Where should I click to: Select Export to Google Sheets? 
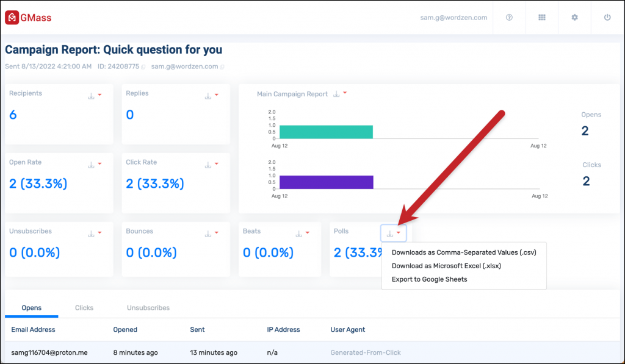[x=430, y=279]
